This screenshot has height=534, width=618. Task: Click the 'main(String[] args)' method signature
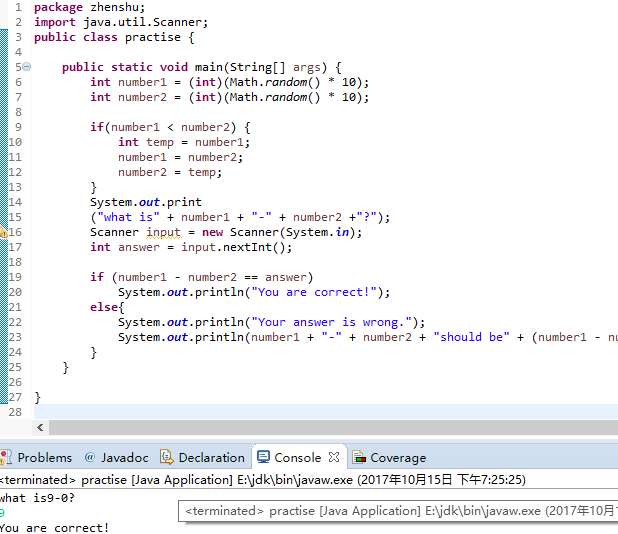coord(261,67)
